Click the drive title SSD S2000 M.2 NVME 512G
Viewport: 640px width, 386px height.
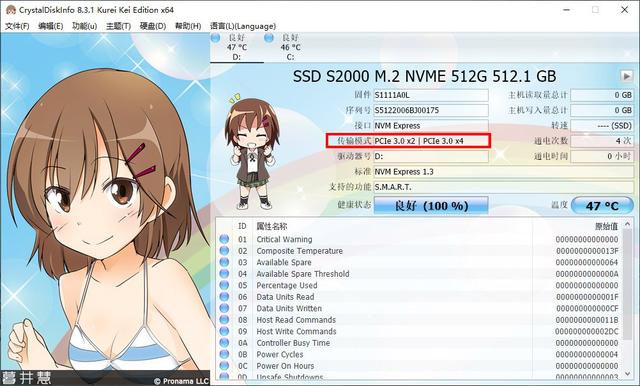pos(424,76)
